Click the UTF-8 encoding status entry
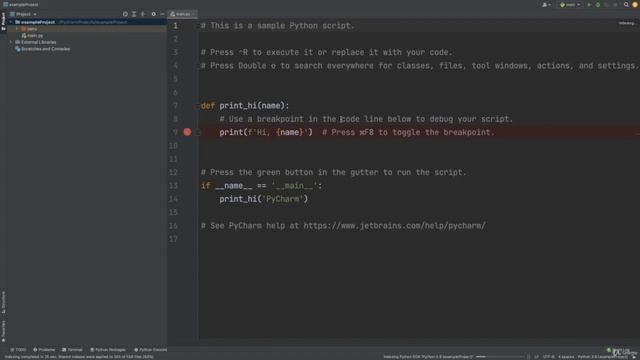Image resolution: width=640 pixels, height=360 pixels. (549, 357)
